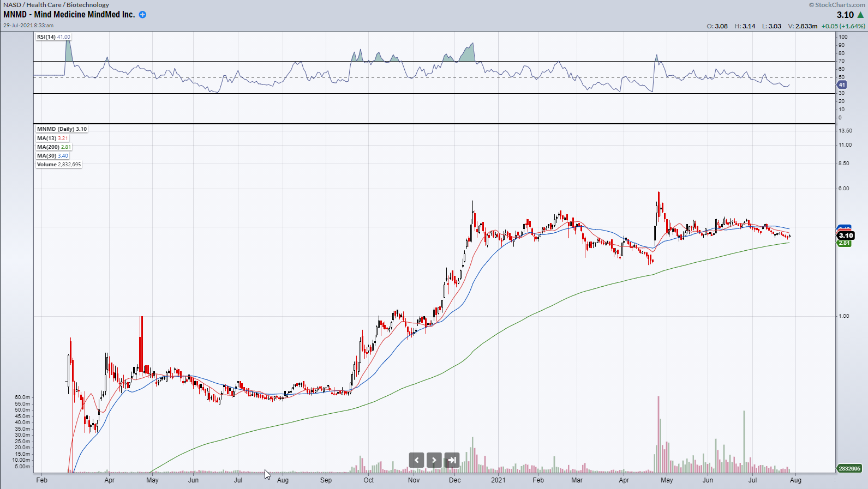Click the MA(30) 3.40 legend label

pyautogui.click(x=52, y=156)
